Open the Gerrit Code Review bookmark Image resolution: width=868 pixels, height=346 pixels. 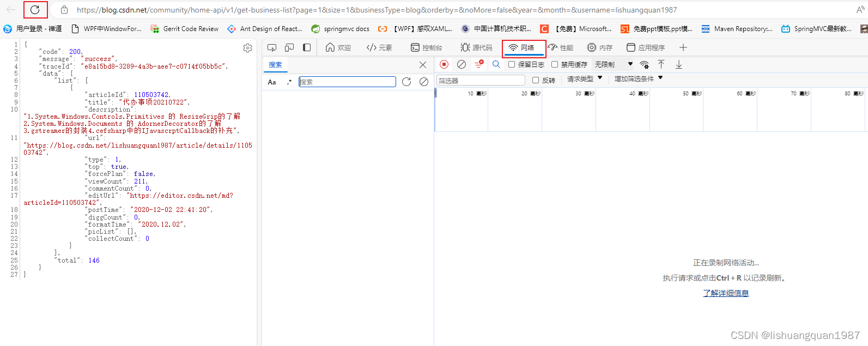click(x=185, y=29)
